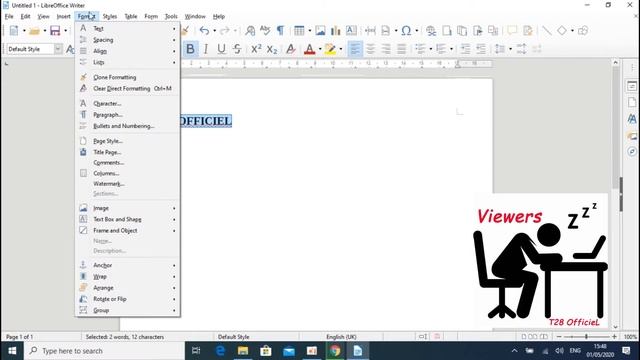Toggle Bold formatting button
640x360 pixels.
(x=190, y=49)
